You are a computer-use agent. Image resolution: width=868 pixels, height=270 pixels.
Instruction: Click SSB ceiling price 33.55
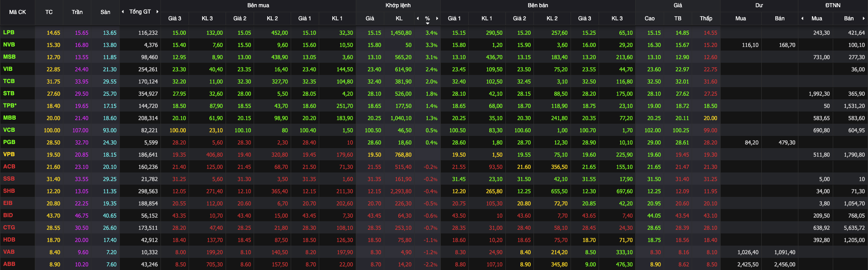point(82,179)
